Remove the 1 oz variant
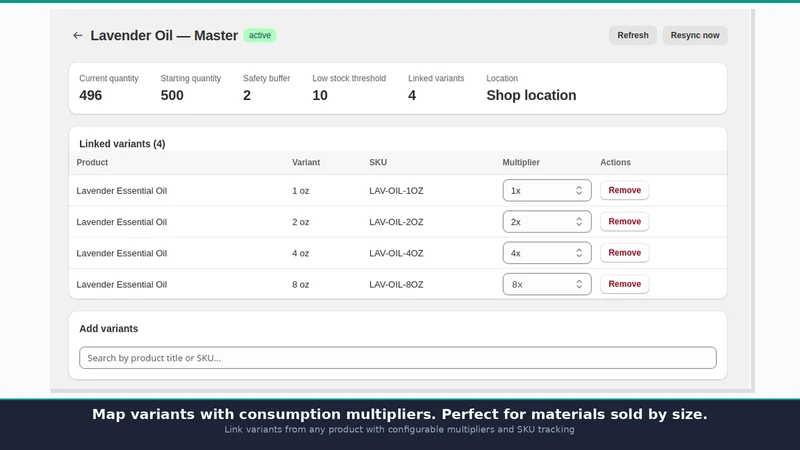Viewport: 800px width, 450px height. (624, 190)
